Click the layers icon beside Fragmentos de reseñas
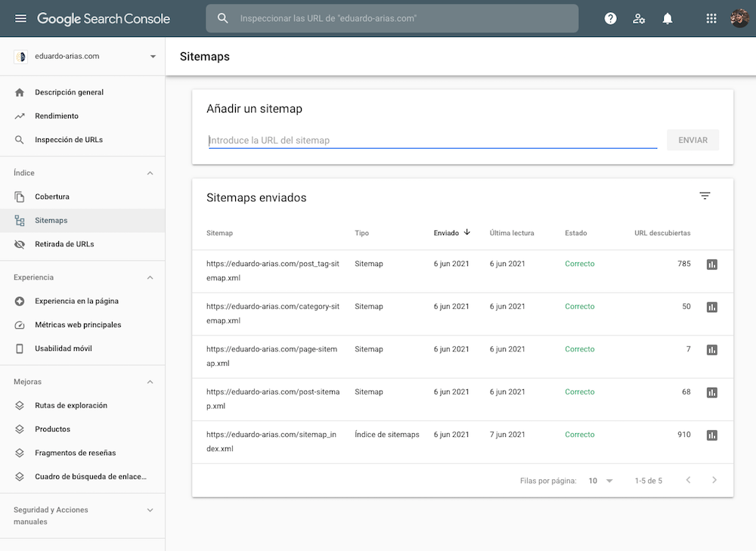This screenshot has width=756, height=551. pyautogui.click(x=20, y=453)
